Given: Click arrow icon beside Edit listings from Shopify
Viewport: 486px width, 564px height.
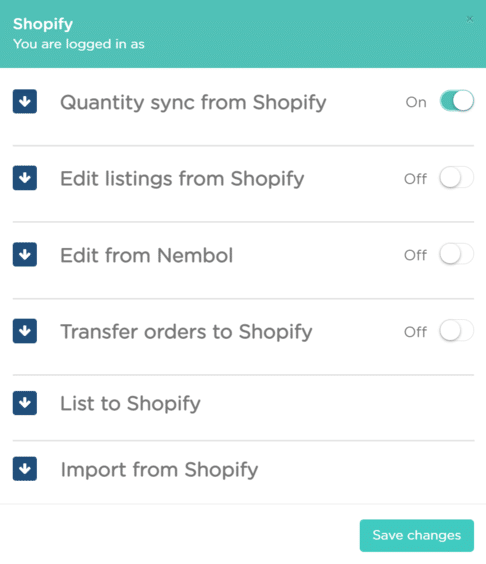Looking at the screenshot, I should [25, 178].
